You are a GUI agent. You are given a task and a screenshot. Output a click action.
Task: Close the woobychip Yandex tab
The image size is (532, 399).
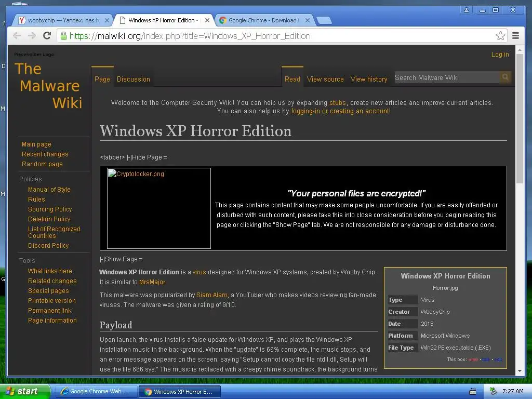pyautogui.click(x=107, y=20)
